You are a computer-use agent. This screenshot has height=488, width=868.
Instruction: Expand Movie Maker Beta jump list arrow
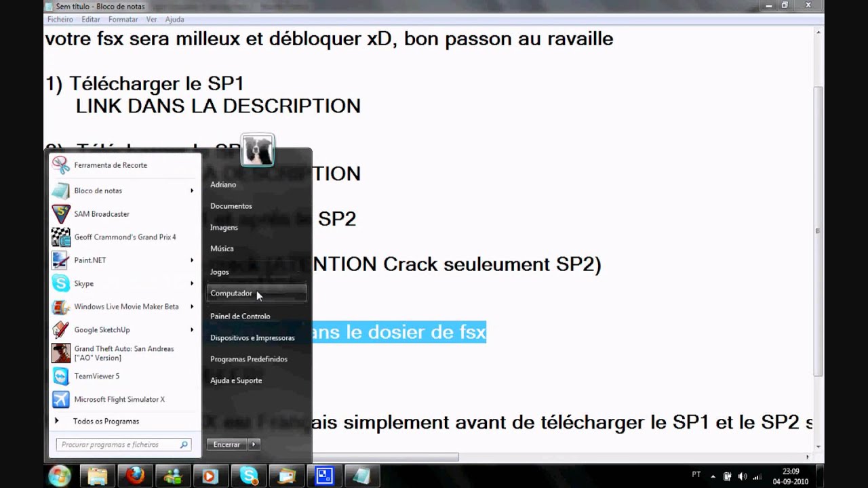[x=192, y=306]
